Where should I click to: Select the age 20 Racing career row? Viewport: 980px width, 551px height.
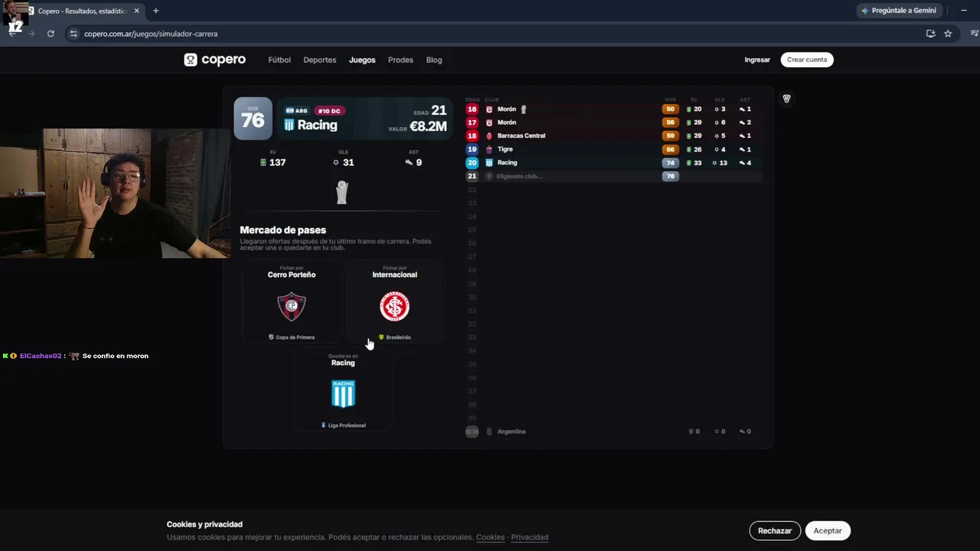pyautogui.click(x=614, y=163)
